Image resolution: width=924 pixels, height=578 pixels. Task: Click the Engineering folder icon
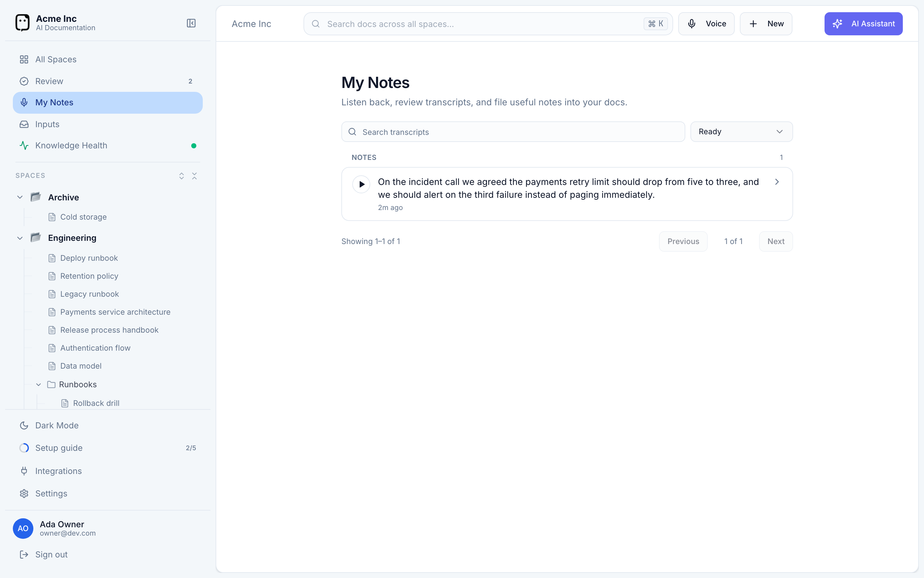coord(36,237)
